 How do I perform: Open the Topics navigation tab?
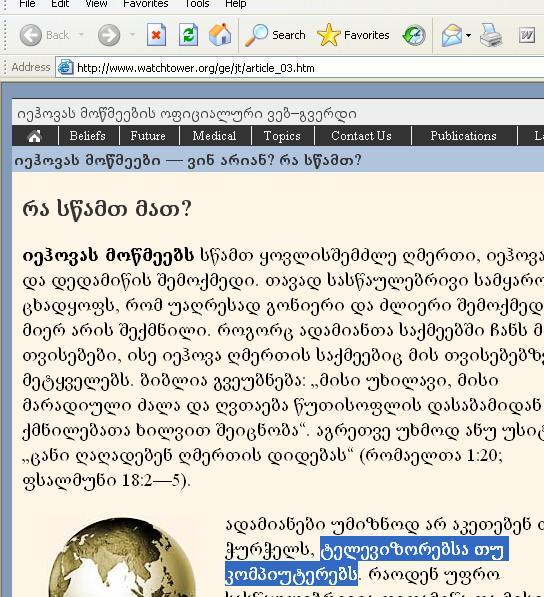click(282, 136)
